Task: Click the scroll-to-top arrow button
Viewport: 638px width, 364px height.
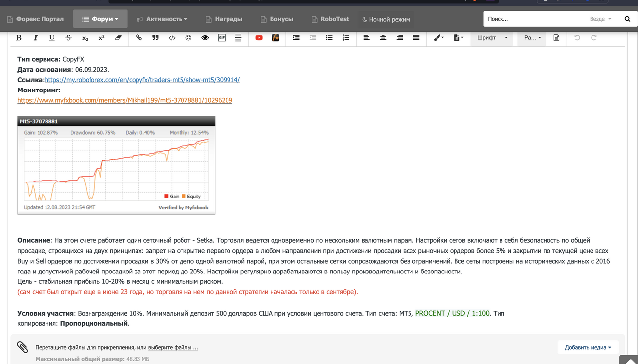Action: pyautogui.click(x=628, y=360)
